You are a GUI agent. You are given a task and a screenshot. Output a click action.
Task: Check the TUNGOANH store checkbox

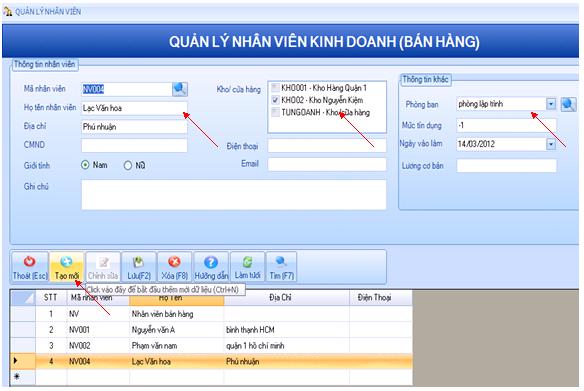[x=275, y=112]
